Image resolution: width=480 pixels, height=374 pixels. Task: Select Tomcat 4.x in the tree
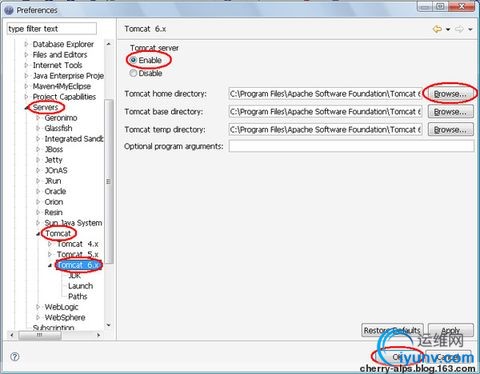(x=78, y=244)
